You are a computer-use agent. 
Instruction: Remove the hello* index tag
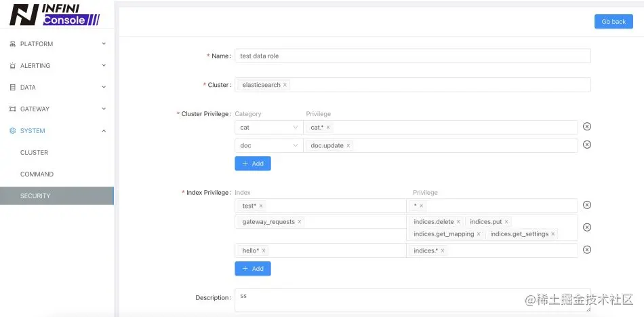264,250
